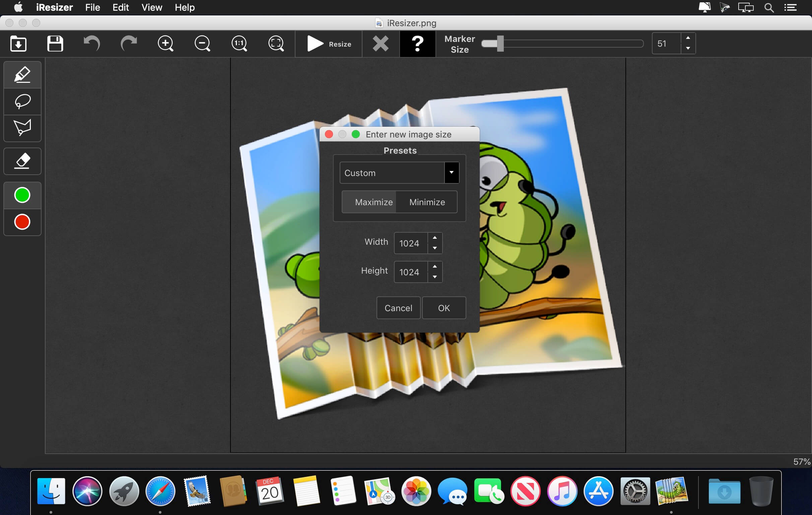Open Spotlight search in menu bar

tap(769, 7)
